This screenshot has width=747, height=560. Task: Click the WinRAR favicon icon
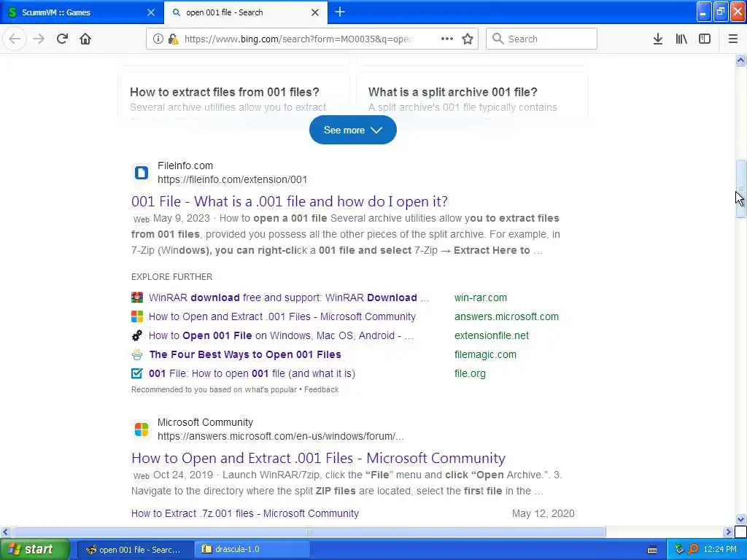click(137, 297)
